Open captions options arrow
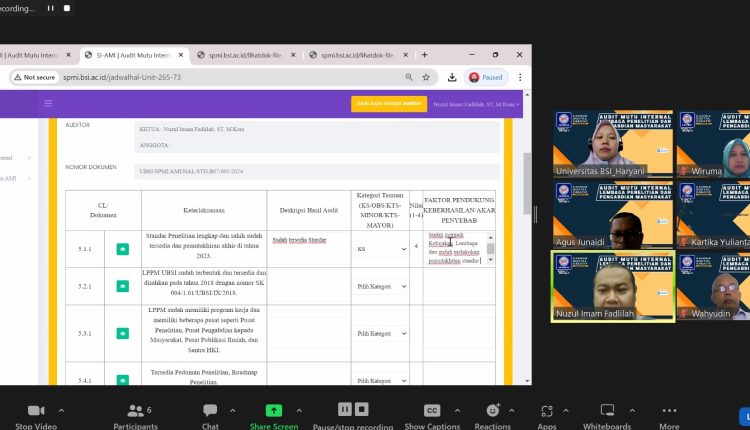750x430 pixels. click(457, 410)
